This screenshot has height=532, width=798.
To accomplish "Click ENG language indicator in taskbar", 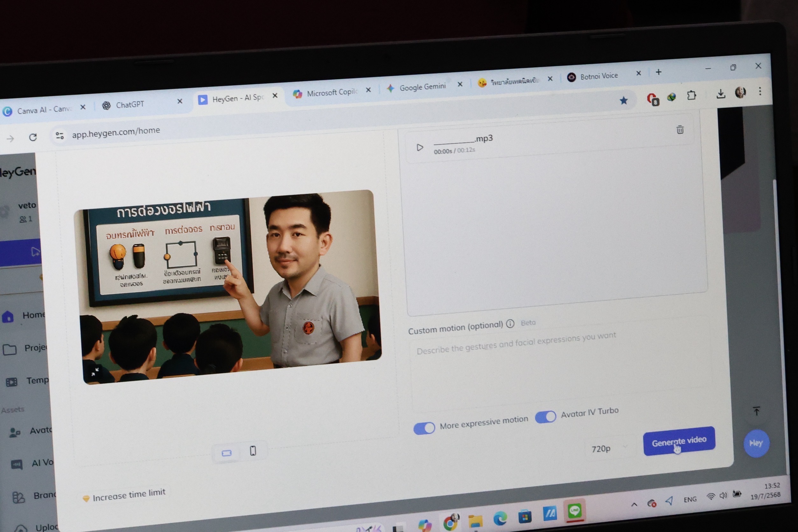I will coord(690,500).
